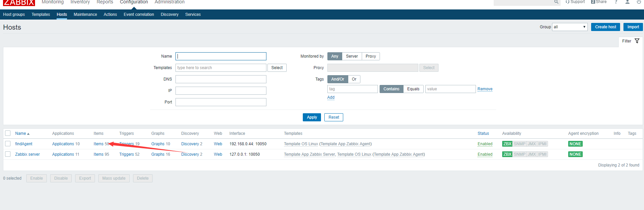The height and width of the screenshot is (210, 644).
Task: Focus the top search box
Action: [x=523, y=2]
